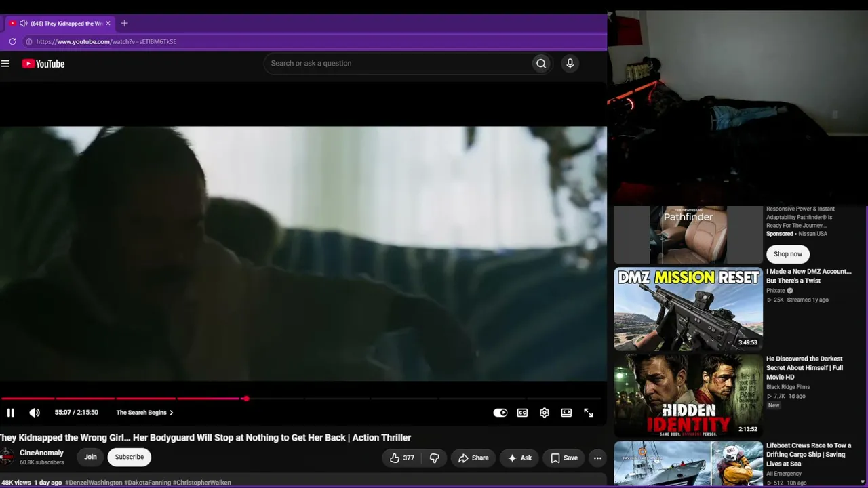Turn on closed captions

(x=522, y=413)
